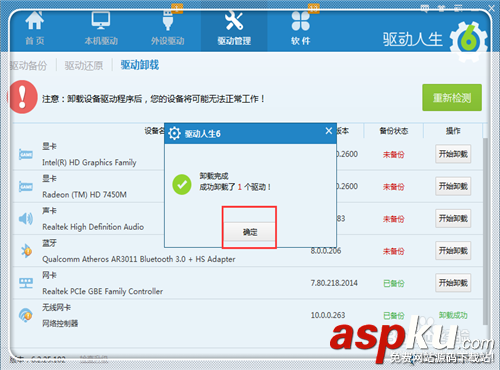
Task: Click the home house icon
Action: [35, 20]
